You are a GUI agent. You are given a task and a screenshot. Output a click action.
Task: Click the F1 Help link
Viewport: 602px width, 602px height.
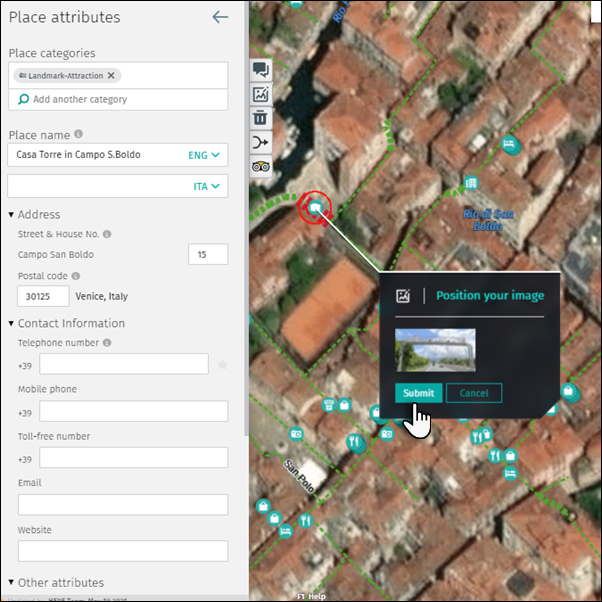pyautogui.click(x=312, y=596)
